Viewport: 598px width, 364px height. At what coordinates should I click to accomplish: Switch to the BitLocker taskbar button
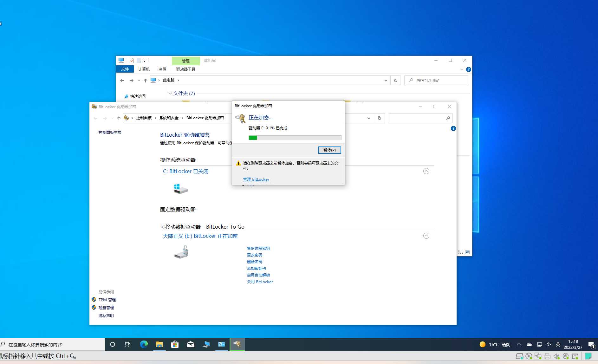[x=237, y=344]
